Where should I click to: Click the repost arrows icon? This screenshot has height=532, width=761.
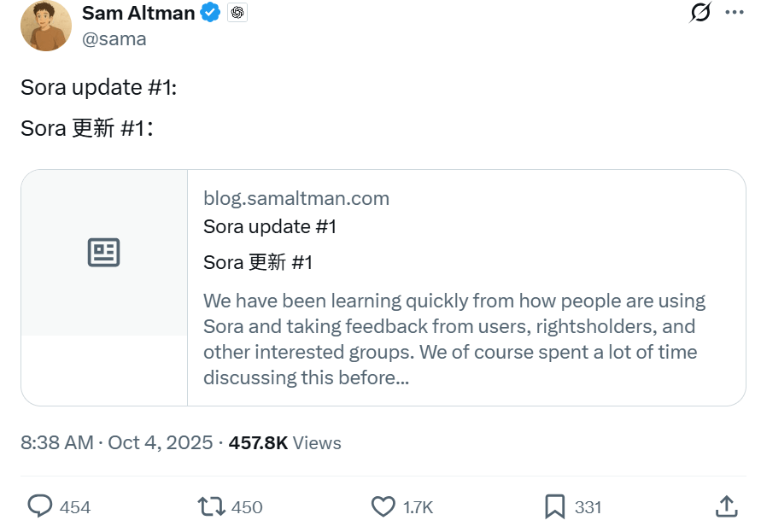pyautogui.click(x=210, y=506)
